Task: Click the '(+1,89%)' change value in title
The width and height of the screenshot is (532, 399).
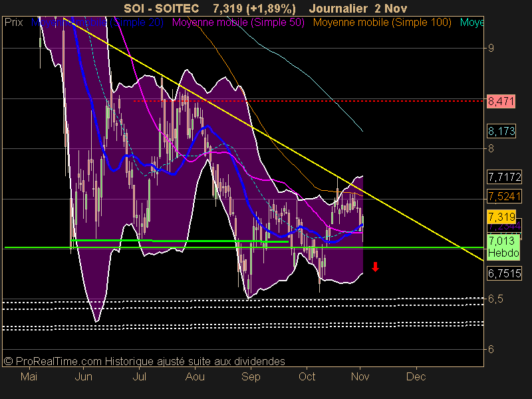Action: (x=272, y=9)
